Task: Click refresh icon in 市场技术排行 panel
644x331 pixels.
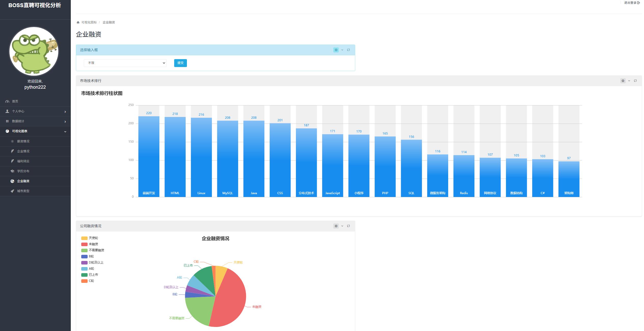Action: (635, 81)
